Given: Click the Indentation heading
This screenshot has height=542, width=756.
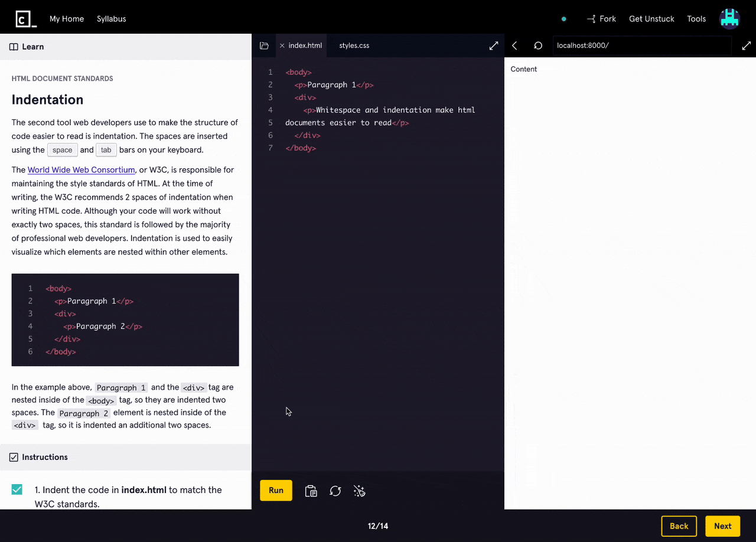Looking at the screenshot, I should 47,100.
